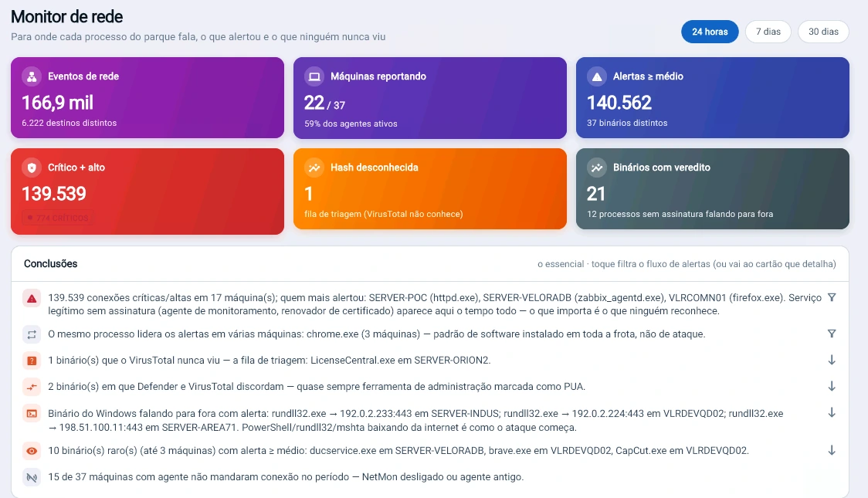Image resolution: width=868 pixels, height=498 pixels.
Task: Open the Binários com veredito 21 card
Action: point(713,188)
